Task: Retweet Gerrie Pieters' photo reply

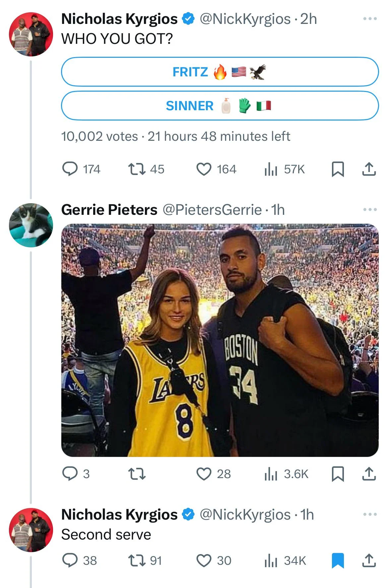Action: (x=137, y=474)
